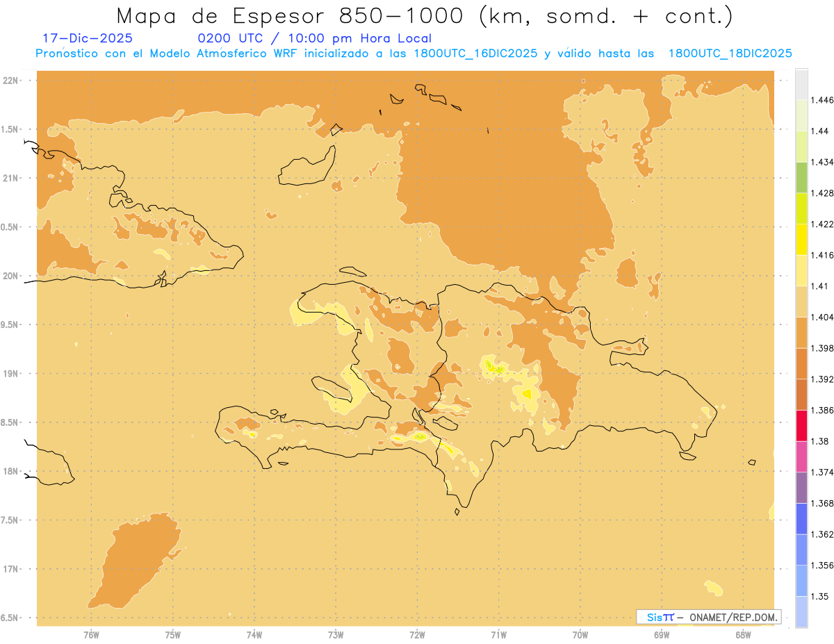Select the colorbar value '1.428'
The image size is (834, 644).
pos(822,193)
